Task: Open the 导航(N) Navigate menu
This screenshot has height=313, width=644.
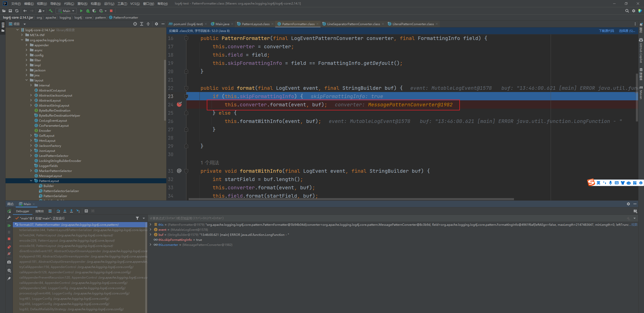Action: [x=55, y=4]
